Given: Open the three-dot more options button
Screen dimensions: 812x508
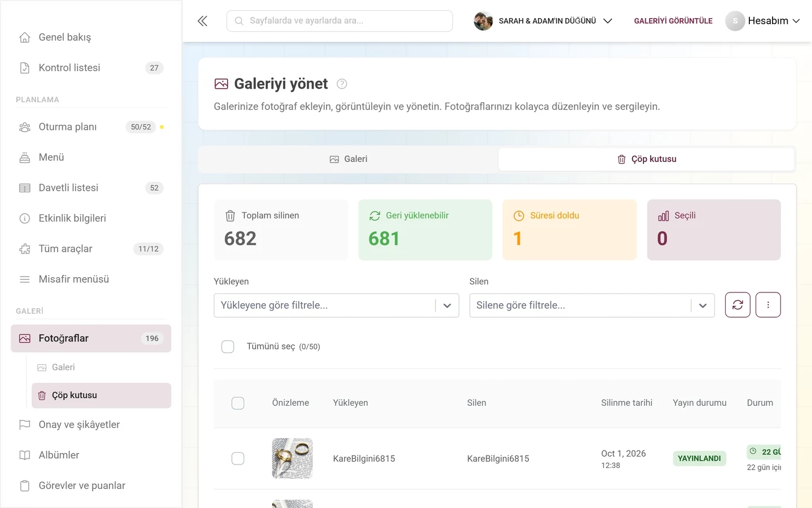Looking at the screenshot, I should click(x=768, y=305).
